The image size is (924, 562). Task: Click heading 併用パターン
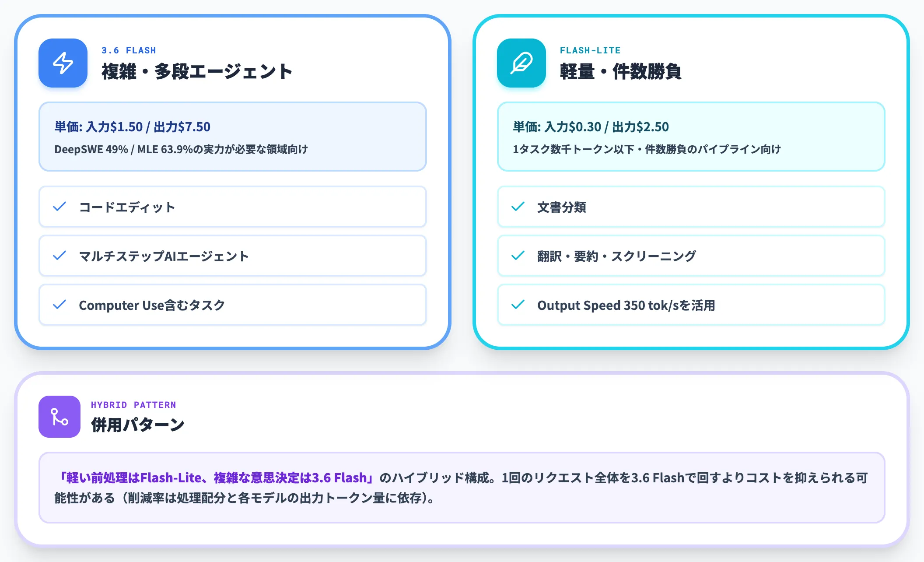pos(138,425)
